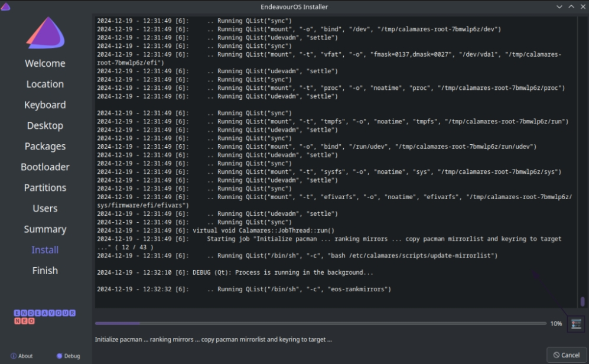The width and height of the screenshot is (589, 364).
Task: Toggle the installation log view icon
Action: click(575, 324)
